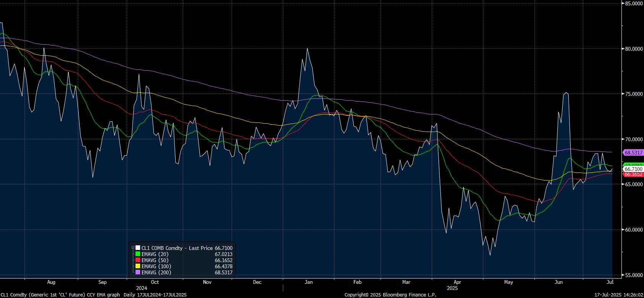Click the purple EMAVG (200) color swatch
Screen dimensions: 644x298
click(138, 272)
